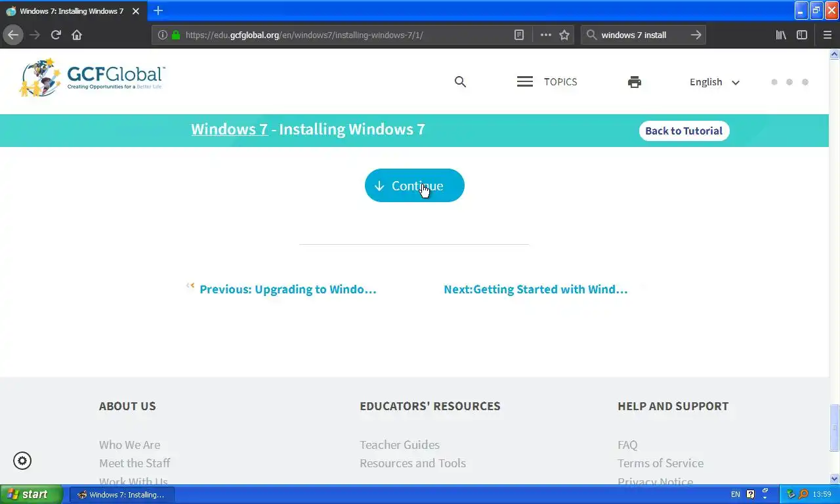The image size is (840, 504).
Task: Click the ABOUT US footer heading
Action: 127,406
